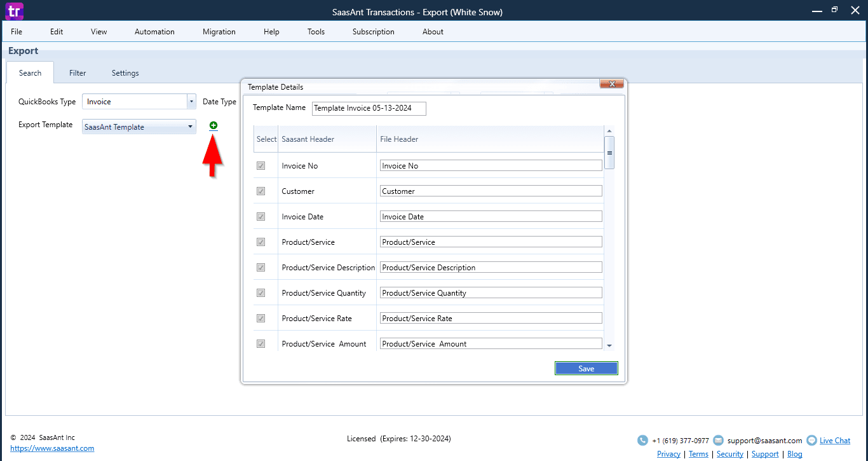Switch to the Filter tab
Screen dimensions: 868x461
click(78, 72)
